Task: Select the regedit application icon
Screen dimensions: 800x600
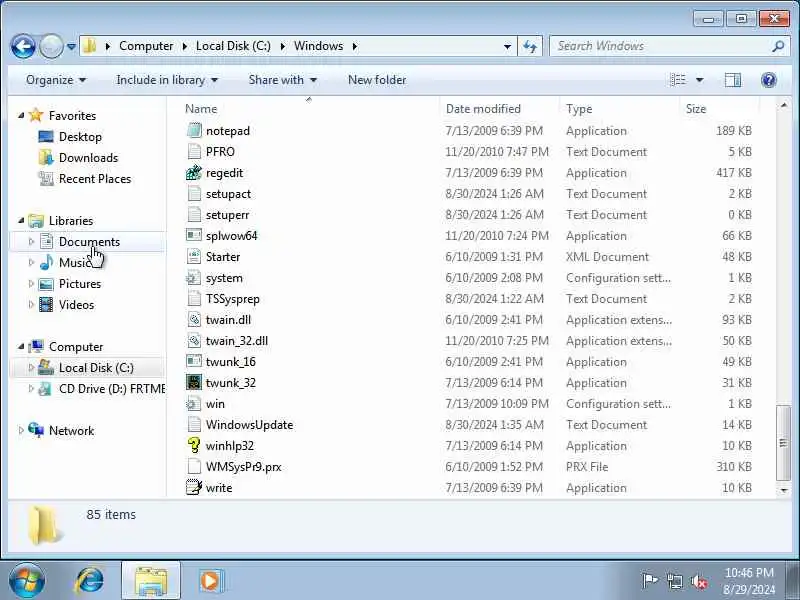Action: [194, 172]
